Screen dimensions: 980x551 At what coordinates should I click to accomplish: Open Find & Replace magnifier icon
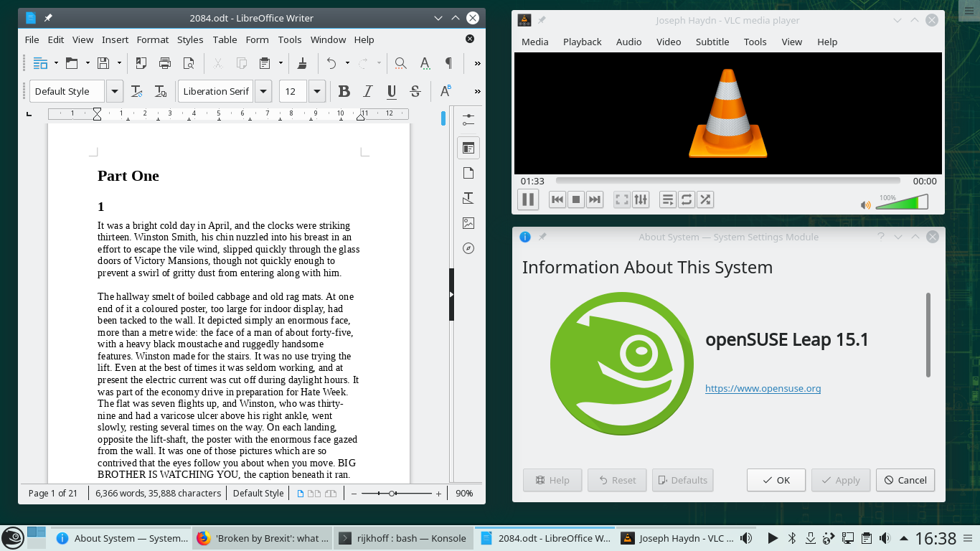coord(400,63)
